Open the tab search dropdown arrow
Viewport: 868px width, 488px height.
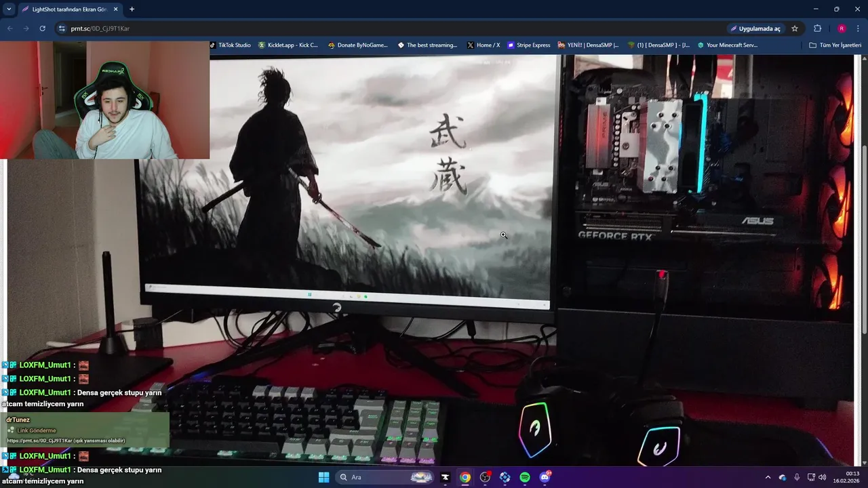point(9,9)
